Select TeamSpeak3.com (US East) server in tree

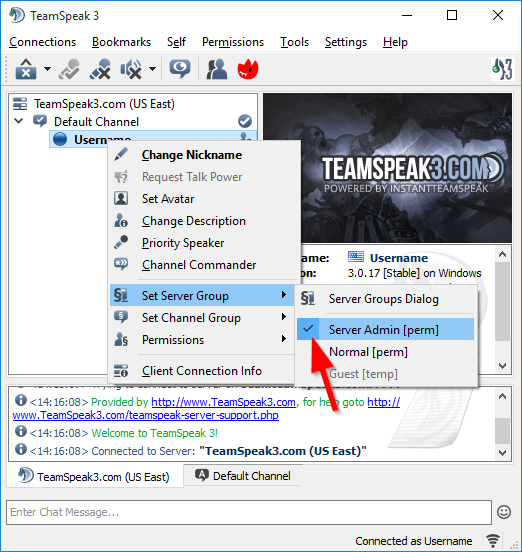[104, 104]
